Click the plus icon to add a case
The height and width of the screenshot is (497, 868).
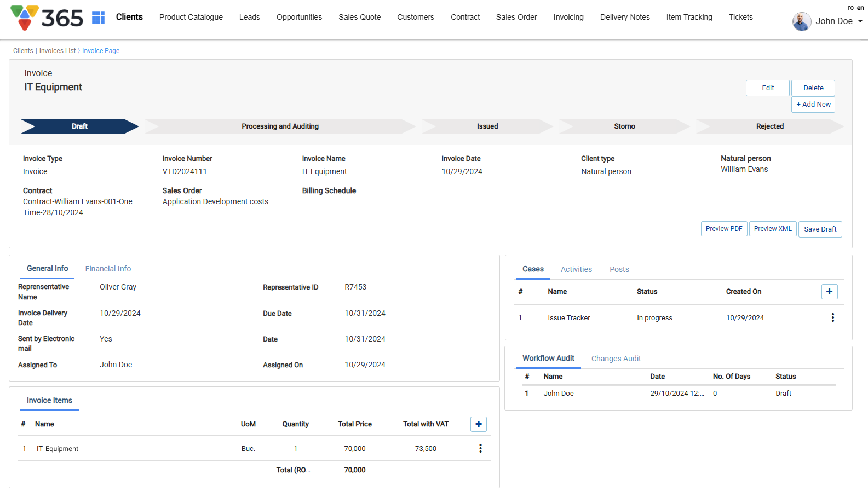(829, 292)
